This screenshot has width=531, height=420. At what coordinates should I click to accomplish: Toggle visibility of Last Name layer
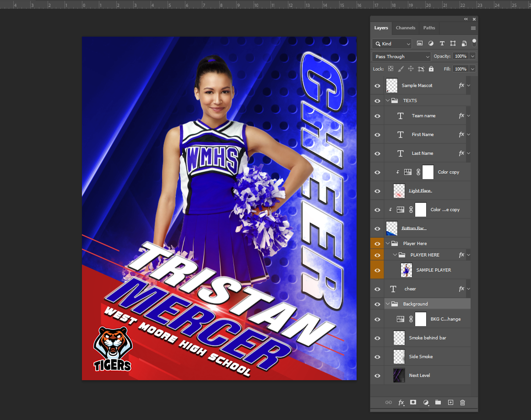tap(377, 153)
